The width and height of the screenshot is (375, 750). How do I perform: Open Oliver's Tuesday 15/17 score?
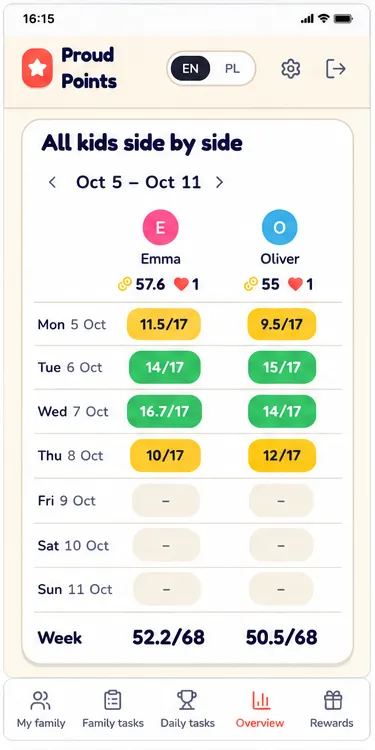tap(282, 367)
